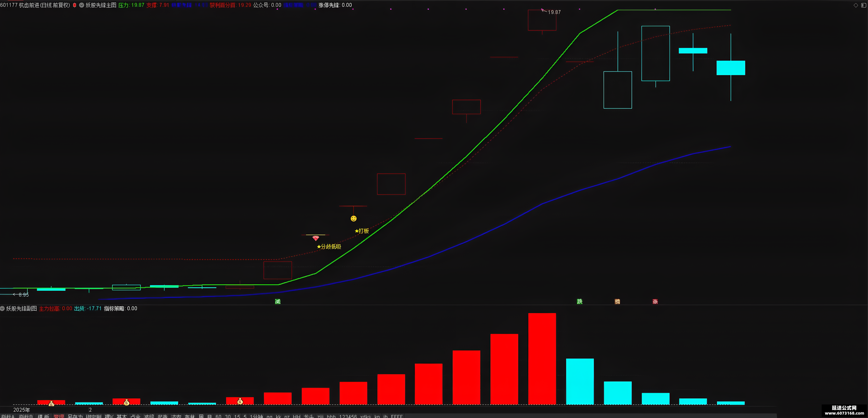Viewport: 868px width, 418px height.
Task: Switch to the 指标A tab
Action: pyautogui.click(x=8, y=416)
